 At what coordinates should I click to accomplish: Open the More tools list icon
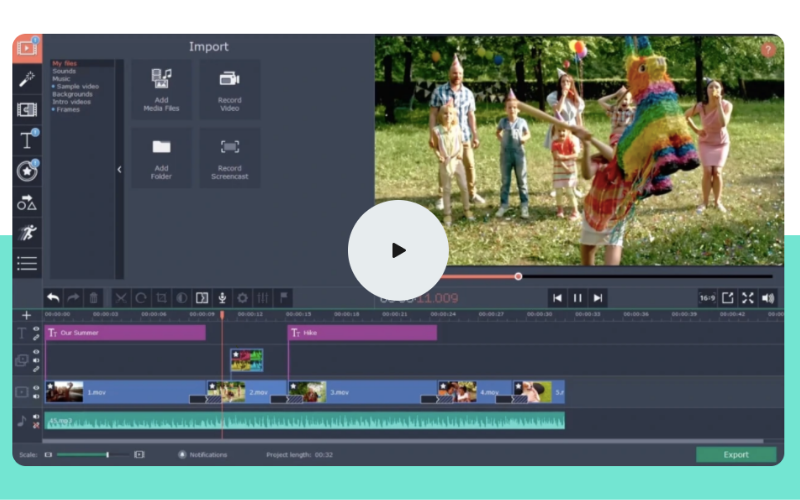point(27,263)
